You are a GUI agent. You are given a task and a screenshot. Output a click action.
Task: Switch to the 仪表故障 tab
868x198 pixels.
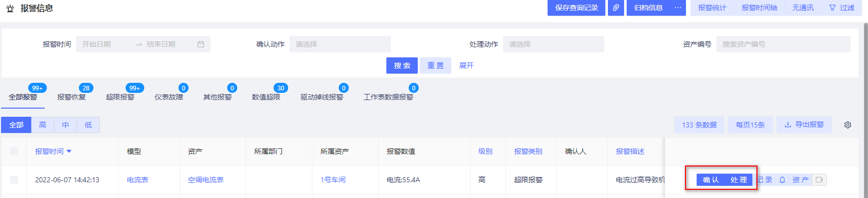(x=169, y=97)
